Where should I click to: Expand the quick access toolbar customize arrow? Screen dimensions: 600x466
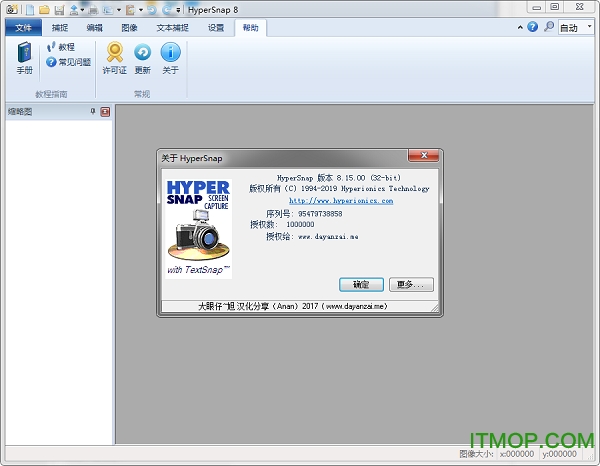(178, 9)
